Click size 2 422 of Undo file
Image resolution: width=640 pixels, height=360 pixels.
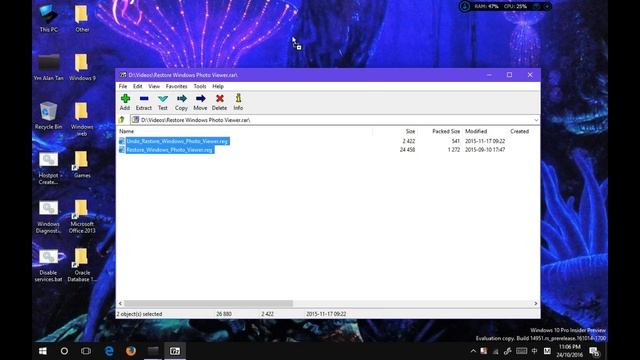coord(409,141)
